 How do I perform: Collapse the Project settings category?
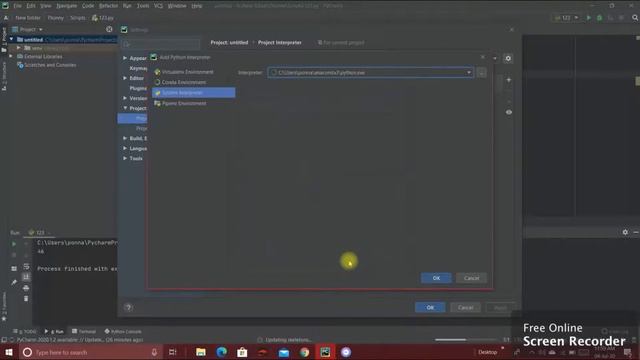click(125, 108)
